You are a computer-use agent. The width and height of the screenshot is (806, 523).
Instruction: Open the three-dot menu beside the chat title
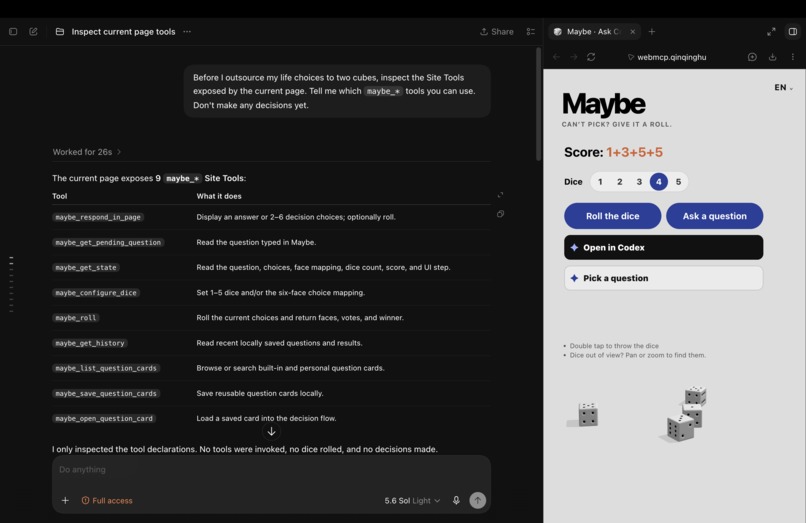pos(187,31)
